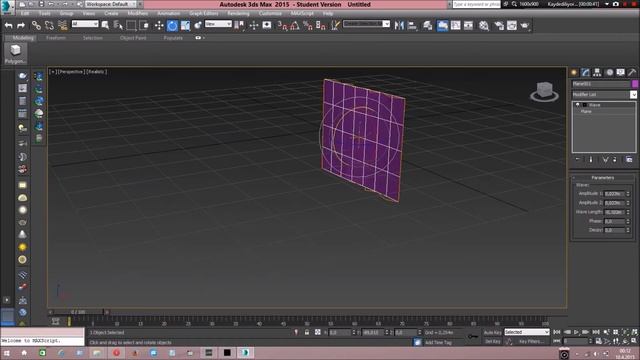This screenshot has height=360, width=640.
Task: Click the Set Key button
Action: point(493,341)
